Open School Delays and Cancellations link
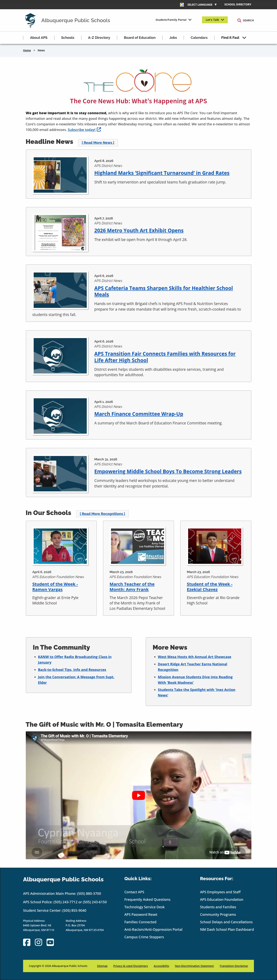This screenshot has width=277, height=980. tap(226, 922)
